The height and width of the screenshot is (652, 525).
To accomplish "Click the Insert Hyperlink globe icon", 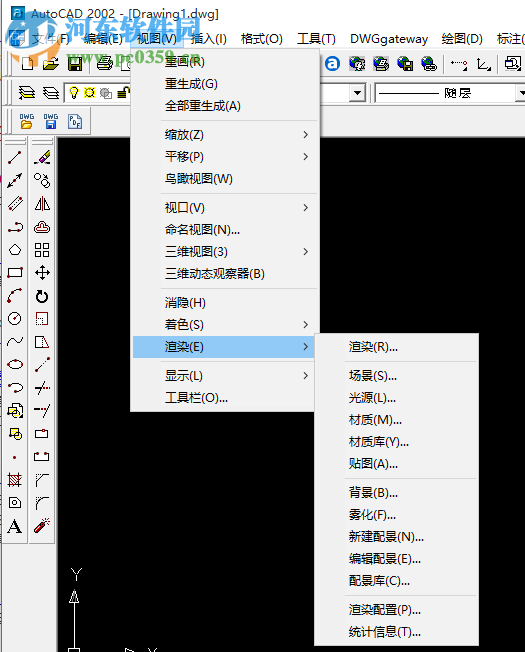I will tap(429, 64).
